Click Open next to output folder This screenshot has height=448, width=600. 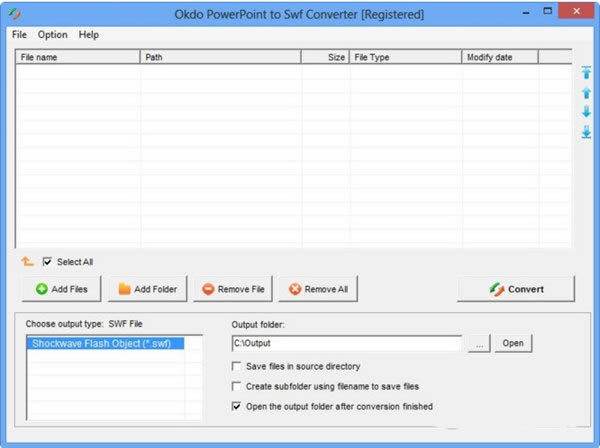point(513,343)
